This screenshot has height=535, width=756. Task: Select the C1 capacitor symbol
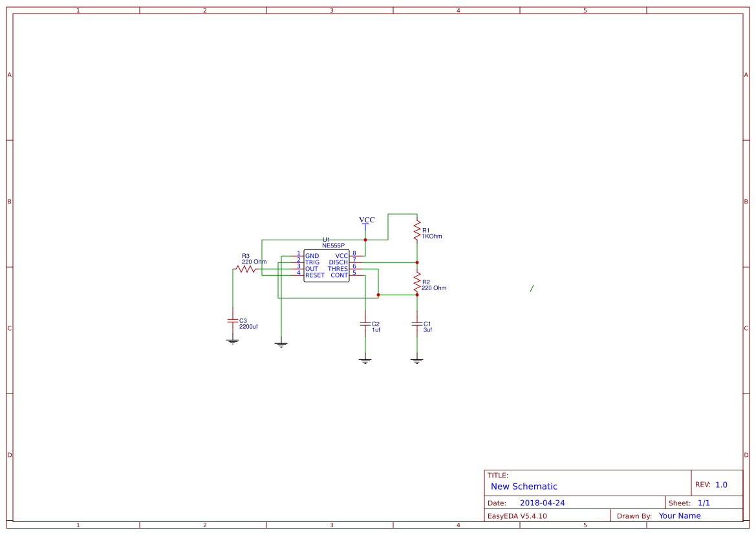tap(417, 324)
